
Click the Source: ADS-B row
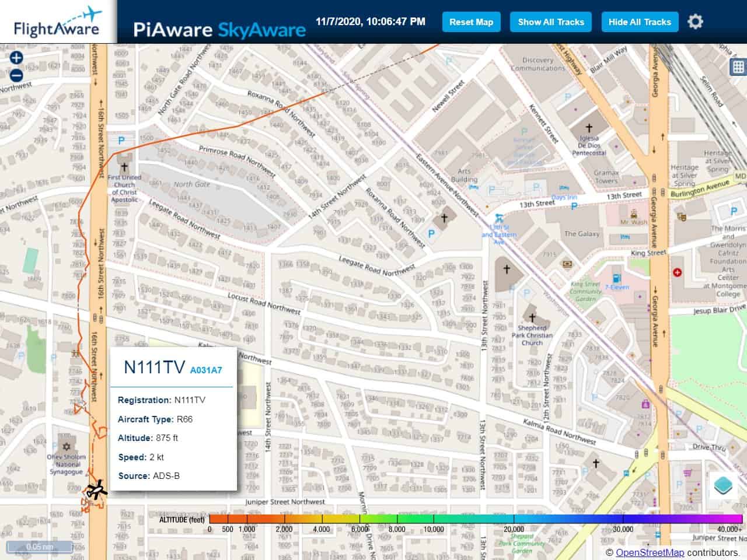tap(149, 476)
